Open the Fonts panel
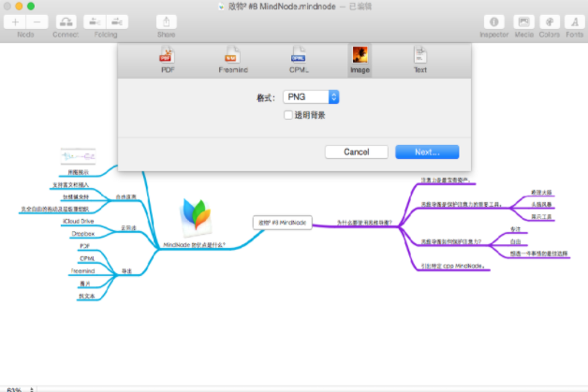 click(x=572, y=21)
